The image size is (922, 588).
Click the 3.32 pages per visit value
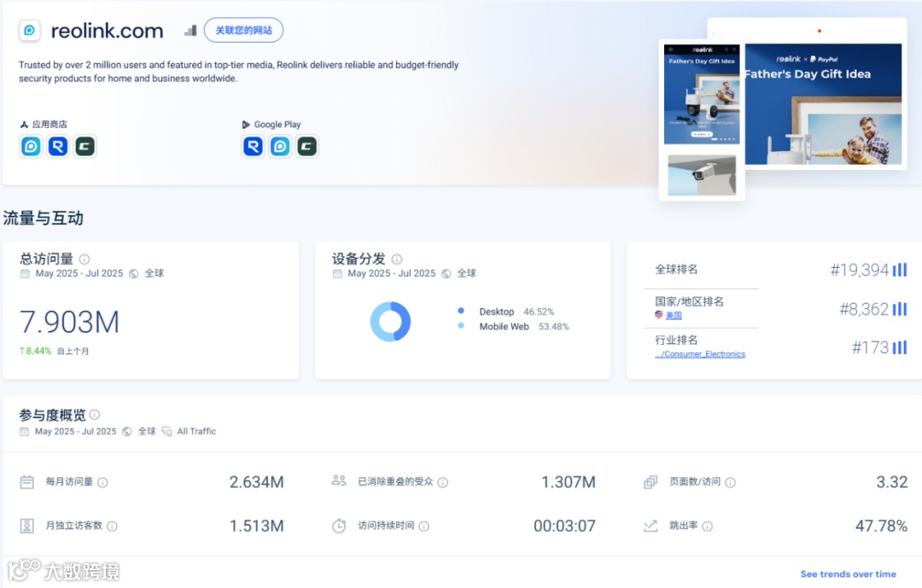point(892,482)
